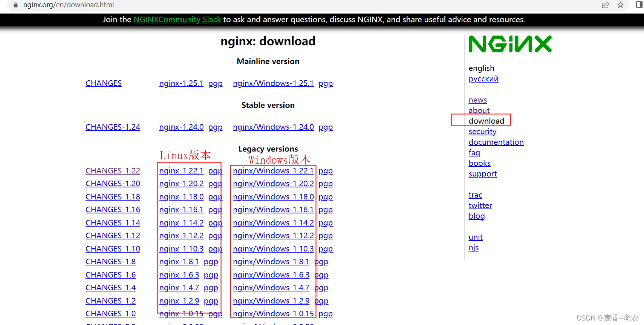The height and width of the screenshot is (325, 644).
Task: Open the njs link in sidebar
Action: (x=474, y=248)
